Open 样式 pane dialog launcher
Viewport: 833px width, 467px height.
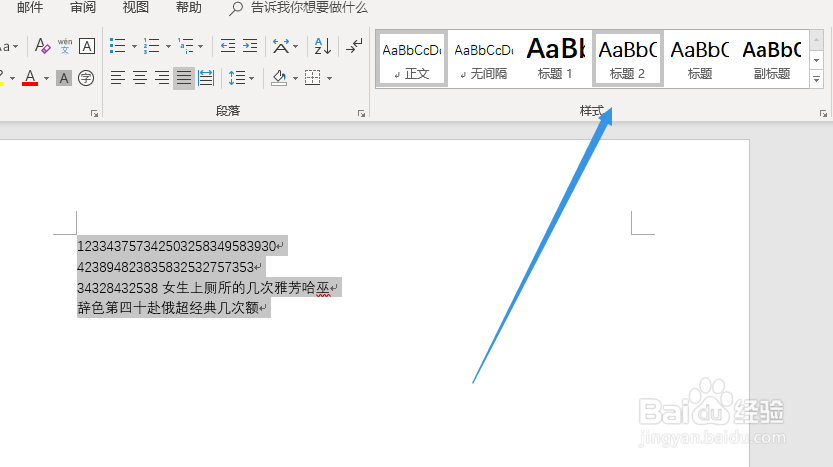pos(823,113)
